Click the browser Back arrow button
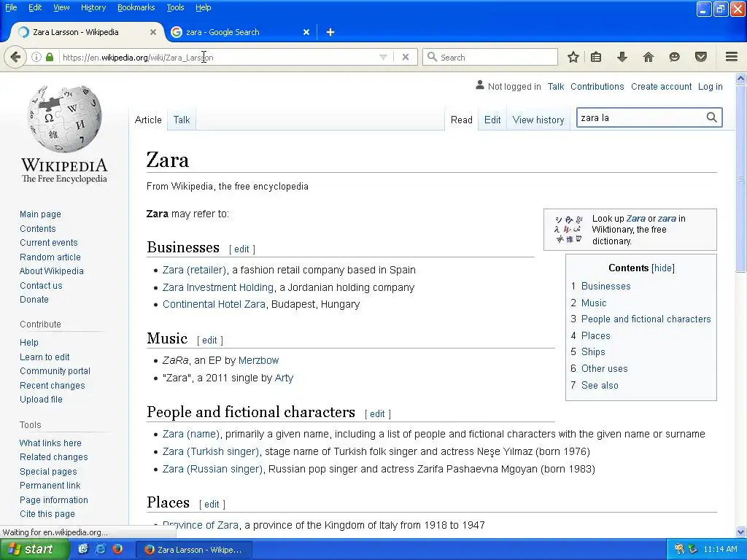 point(15,57)
